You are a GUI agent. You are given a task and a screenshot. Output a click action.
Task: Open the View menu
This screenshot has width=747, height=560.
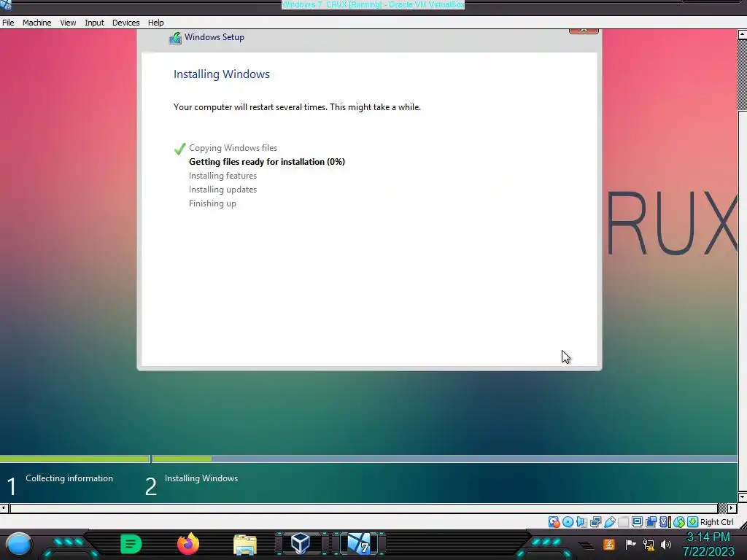pyautogui.click(x=68, y=23)
